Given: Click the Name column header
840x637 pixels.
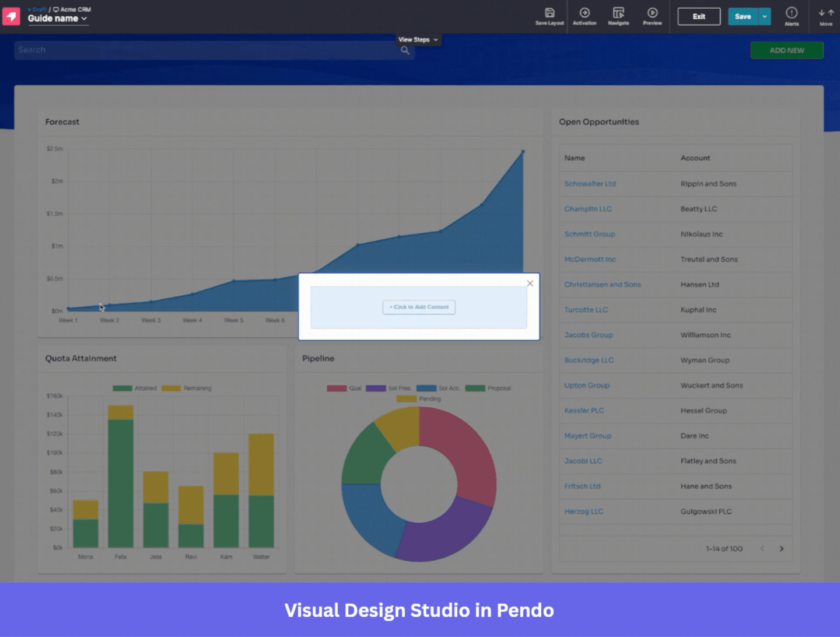Looking at the screenshot, I should click(575, 158).
